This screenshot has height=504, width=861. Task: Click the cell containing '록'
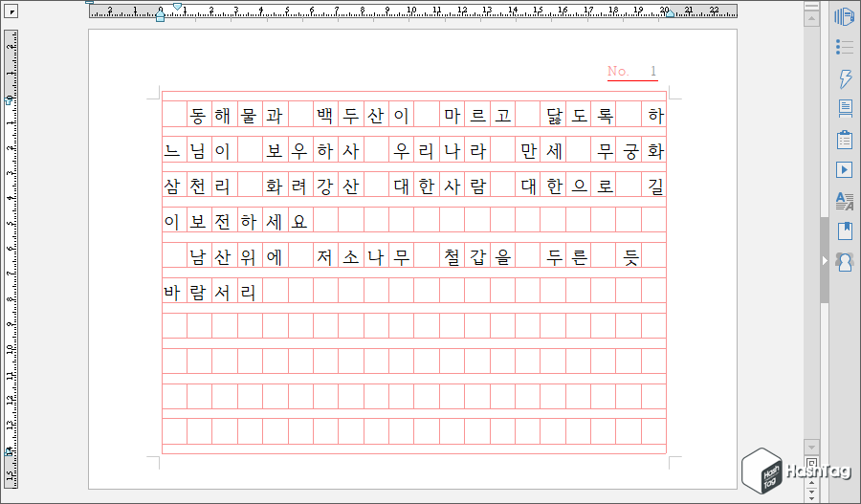604,114
